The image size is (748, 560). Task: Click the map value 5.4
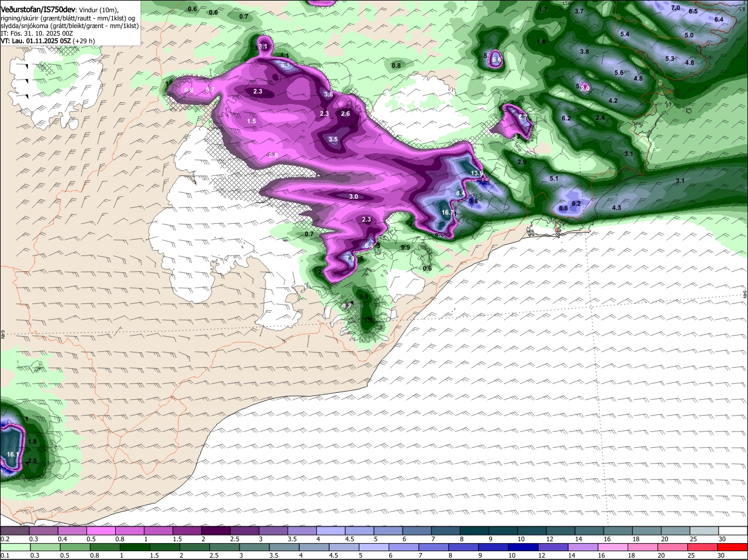pos(625,34)
